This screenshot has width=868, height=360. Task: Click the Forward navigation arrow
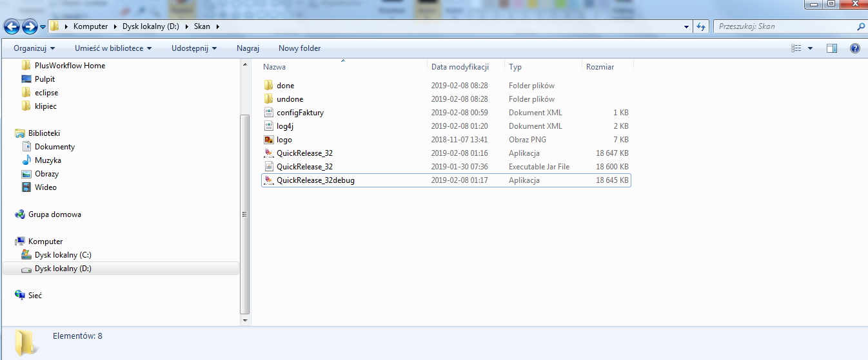click(30, 26)
